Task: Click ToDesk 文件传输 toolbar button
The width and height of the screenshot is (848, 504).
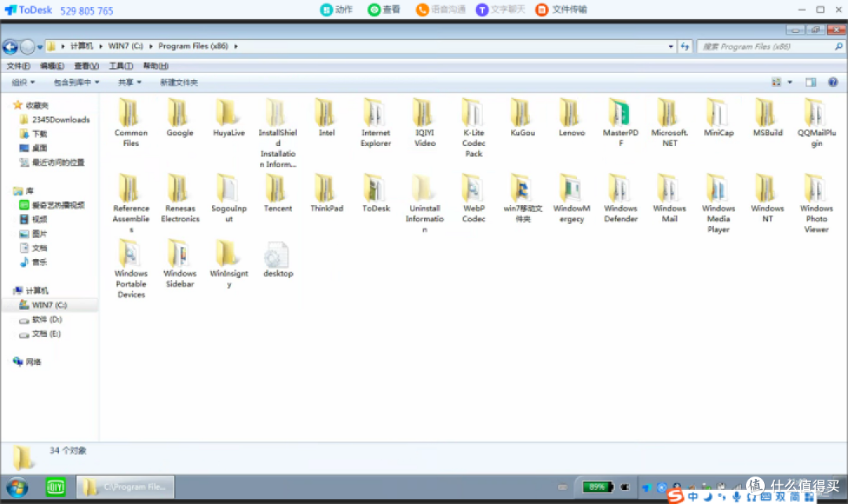Action: 561,9
